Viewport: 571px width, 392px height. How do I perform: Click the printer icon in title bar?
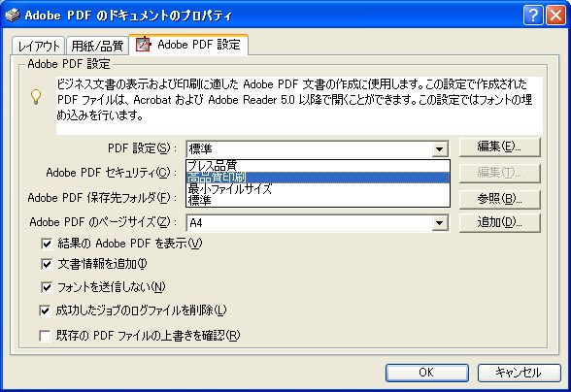[x=12, y=16]
